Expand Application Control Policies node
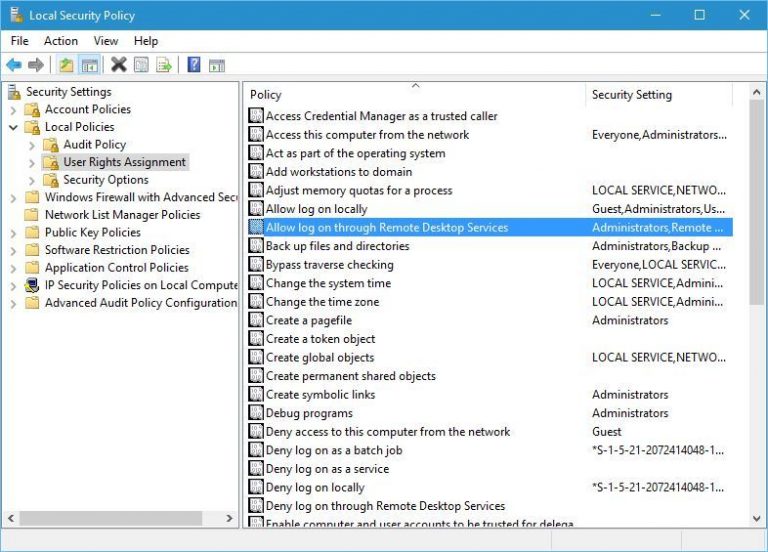Screen dimensions: 768x552 14,268
